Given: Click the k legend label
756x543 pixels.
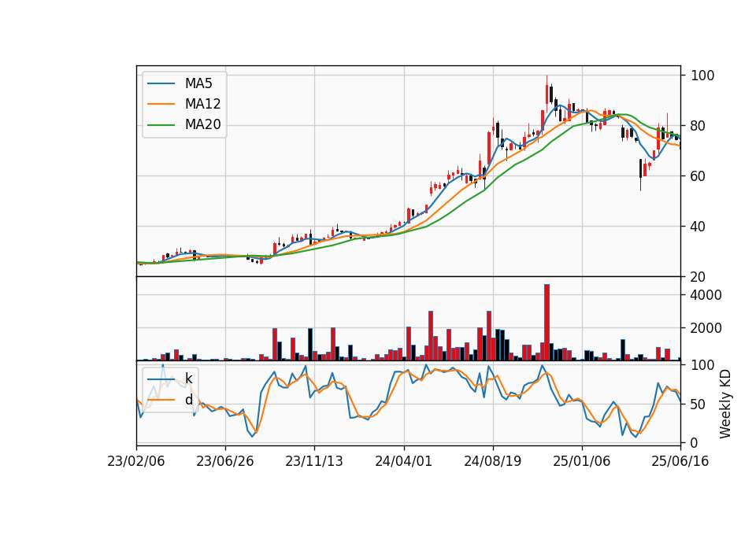Looking at the screenshot, I should click(x=188, y=379).
